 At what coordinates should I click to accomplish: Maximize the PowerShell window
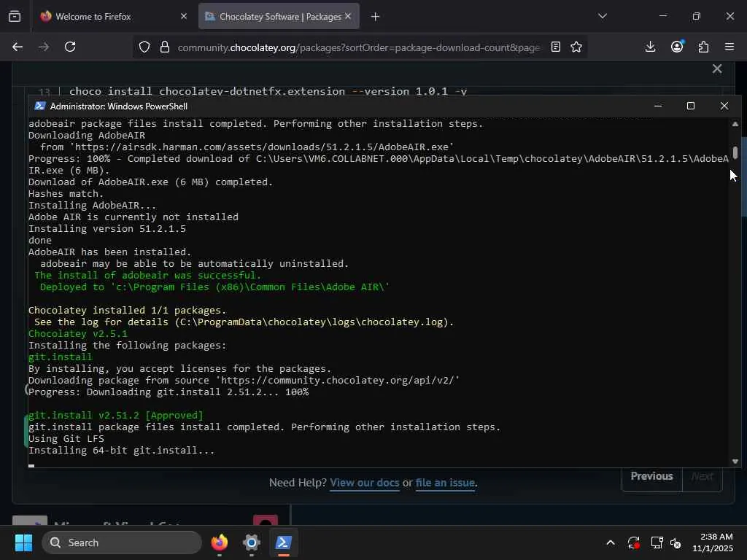[x=691, y=106]
